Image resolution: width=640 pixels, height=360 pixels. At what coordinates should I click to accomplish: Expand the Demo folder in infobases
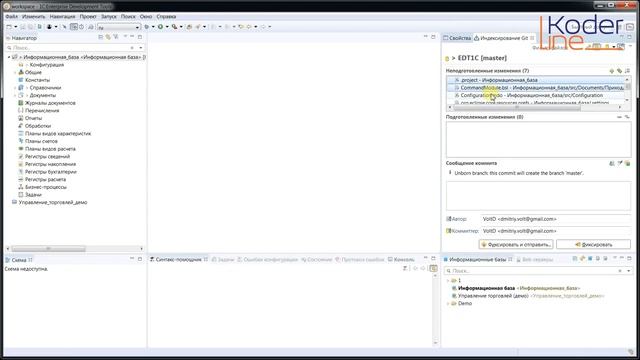(448, 304)
